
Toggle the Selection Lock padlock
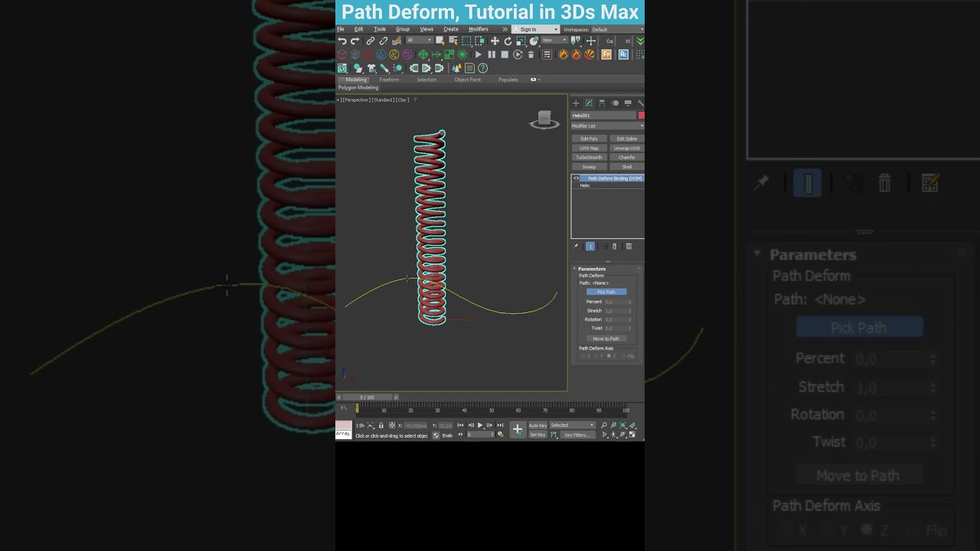click(381, 425)
